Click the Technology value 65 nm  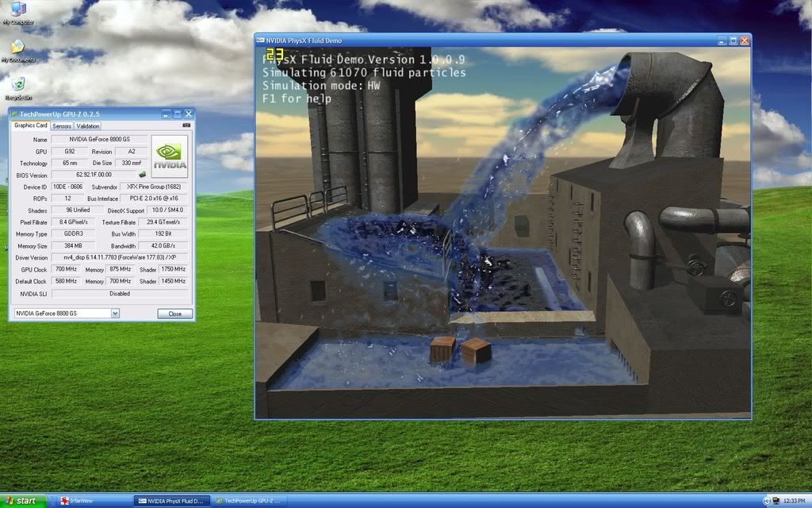[70, 163]
